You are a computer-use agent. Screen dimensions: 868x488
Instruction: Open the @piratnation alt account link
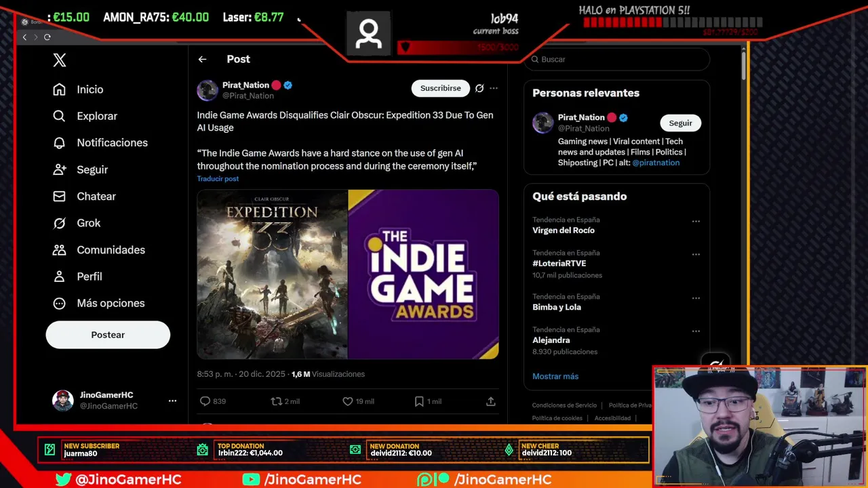[x=656, y=163]
